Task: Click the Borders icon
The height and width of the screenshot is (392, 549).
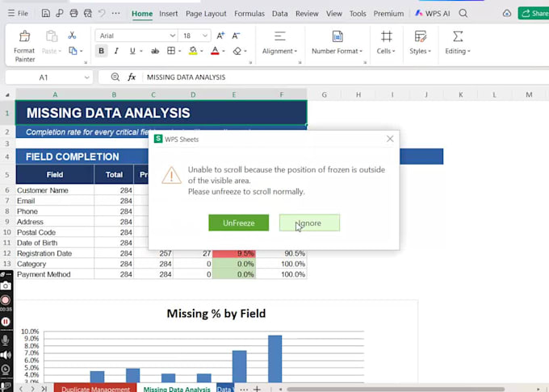Action: pyautogui.click(x=171, y=51)
